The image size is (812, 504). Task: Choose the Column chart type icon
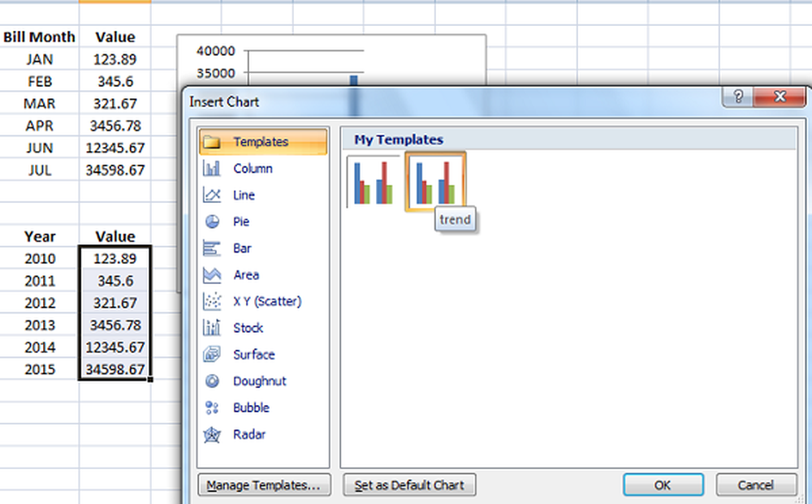click(213, 169)
